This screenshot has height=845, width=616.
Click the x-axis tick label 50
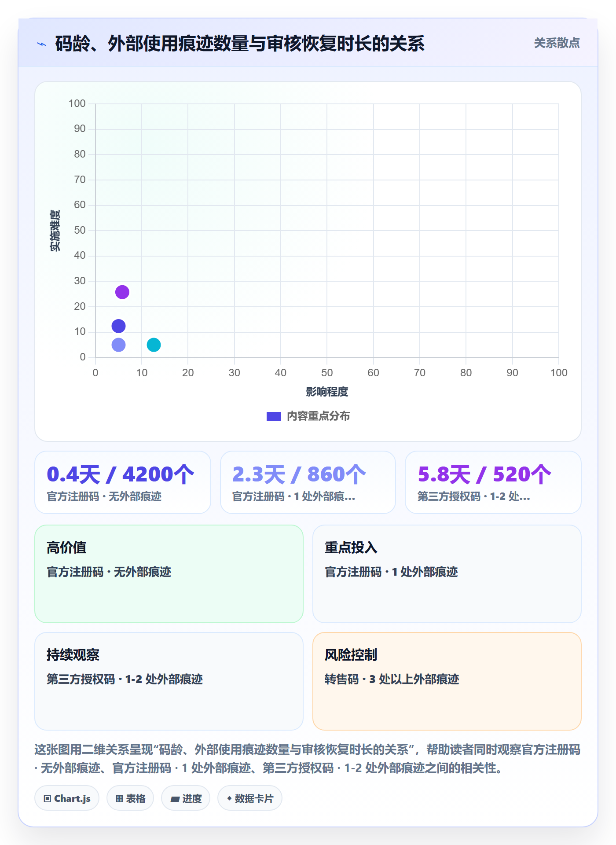[x=327, y=373]
